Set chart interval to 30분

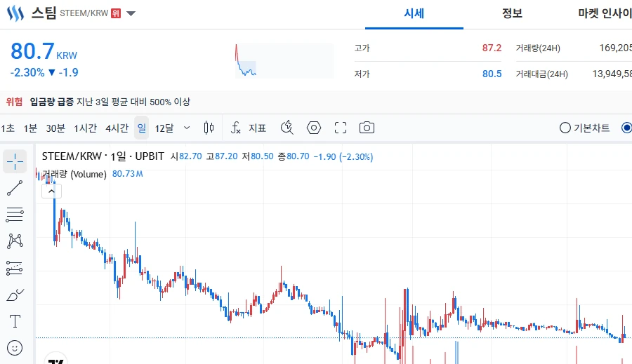(55, 128)
